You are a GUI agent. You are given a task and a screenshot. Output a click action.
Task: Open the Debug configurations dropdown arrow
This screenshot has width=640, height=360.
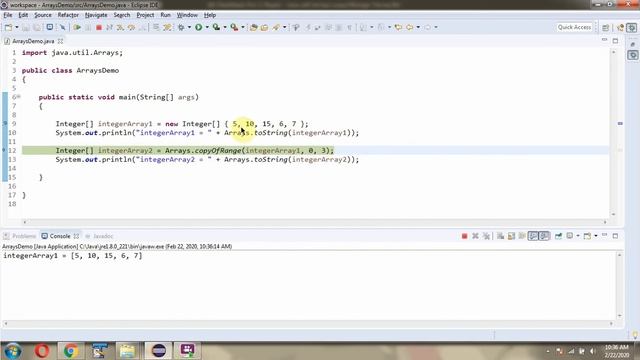point(189,27)
